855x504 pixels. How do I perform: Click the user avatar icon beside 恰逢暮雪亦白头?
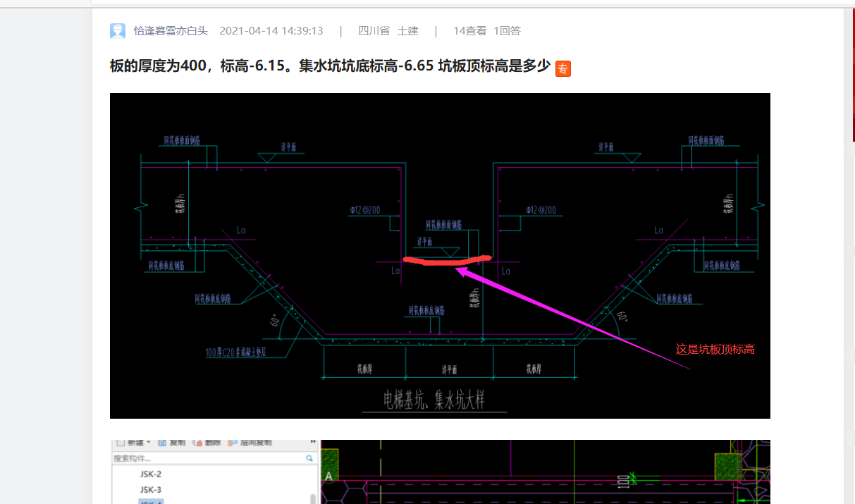(118, 31)
